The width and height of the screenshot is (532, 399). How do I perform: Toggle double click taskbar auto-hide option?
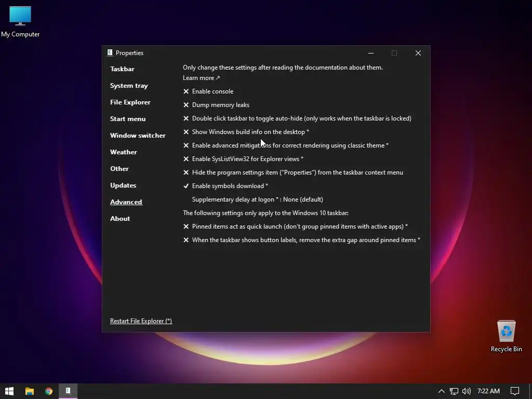coord(297,118)
